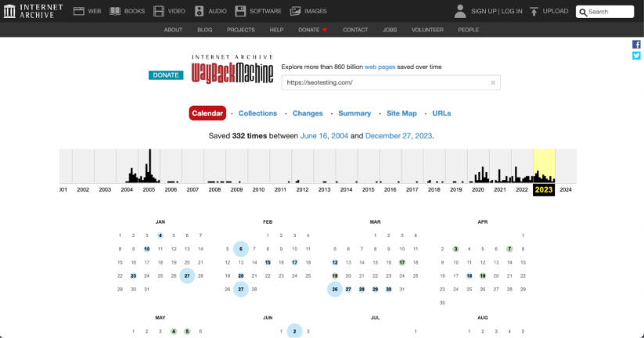Switch to the Summary tab

(354, 113)
